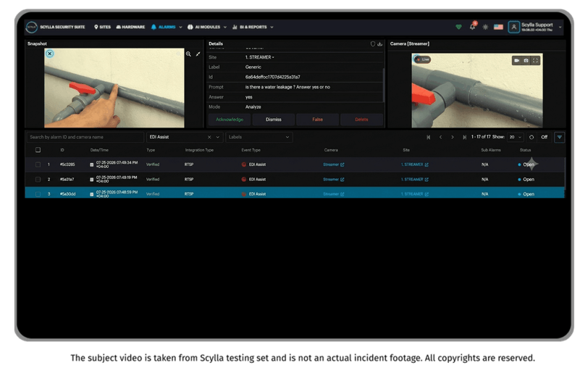Open the 1. STREAMER site dropdown in Details
The width and height of the screenshot is (588, 376).
[x=259, y=57]
